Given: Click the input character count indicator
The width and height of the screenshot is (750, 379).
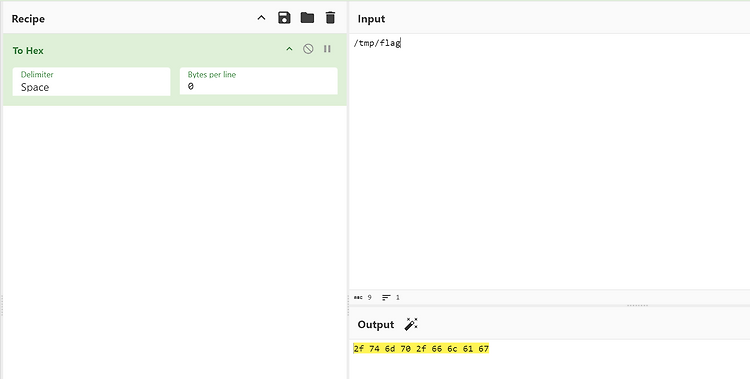Looking at the screenshot, I should pos(363,298).
